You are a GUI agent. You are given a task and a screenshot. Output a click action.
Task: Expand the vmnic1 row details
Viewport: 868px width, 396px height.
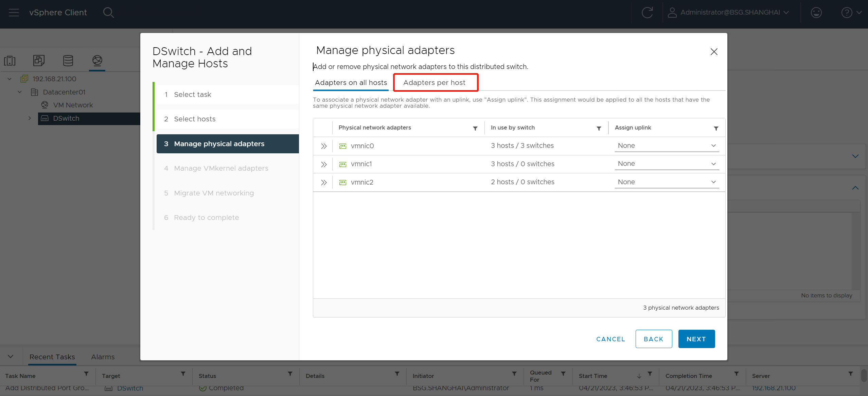(323, 164)
